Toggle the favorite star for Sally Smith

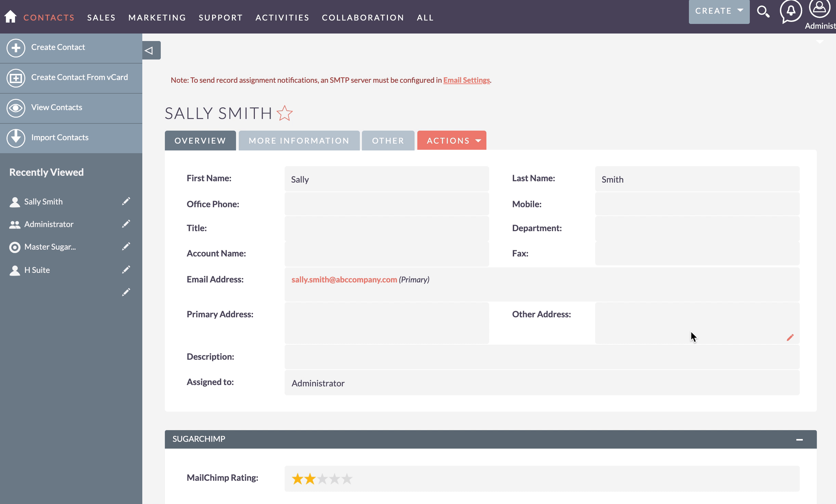coord(285,113)
